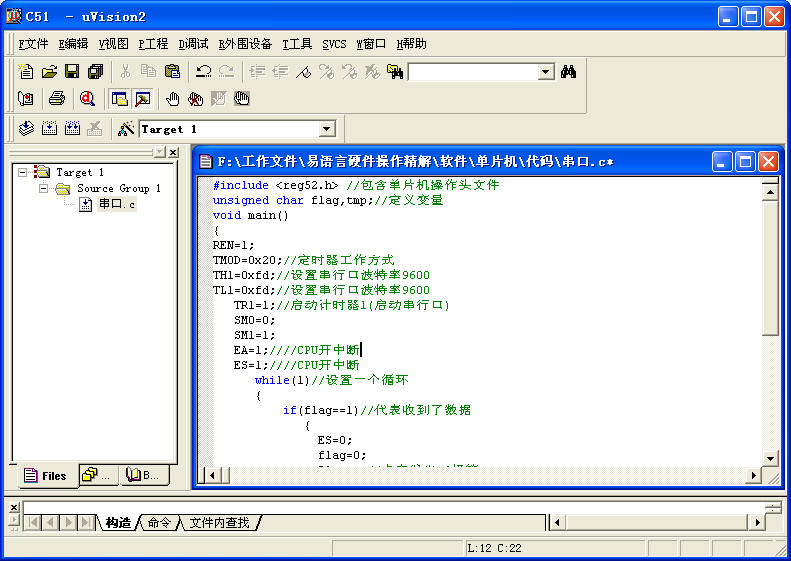Image resolution: width=791 pixels, height=561 pixels.
Task: Collapse the Source Group 1 node
Action: 44,188
